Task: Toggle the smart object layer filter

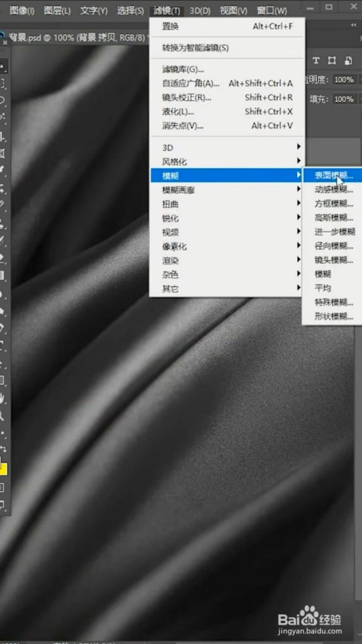Action: [348, 61]
